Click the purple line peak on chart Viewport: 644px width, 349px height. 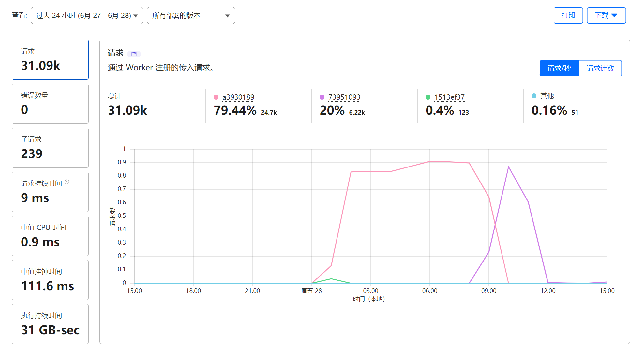(508, 167)
